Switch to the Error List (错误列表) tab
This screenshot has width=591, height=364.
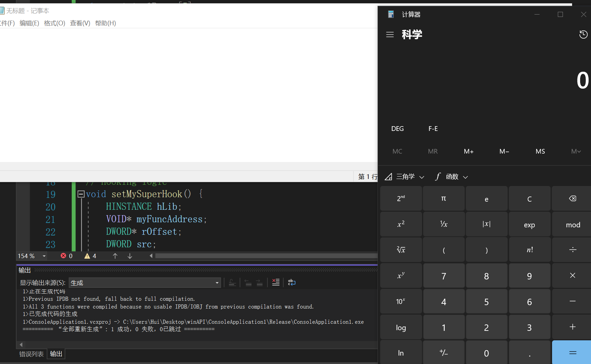tap(31, 354)
